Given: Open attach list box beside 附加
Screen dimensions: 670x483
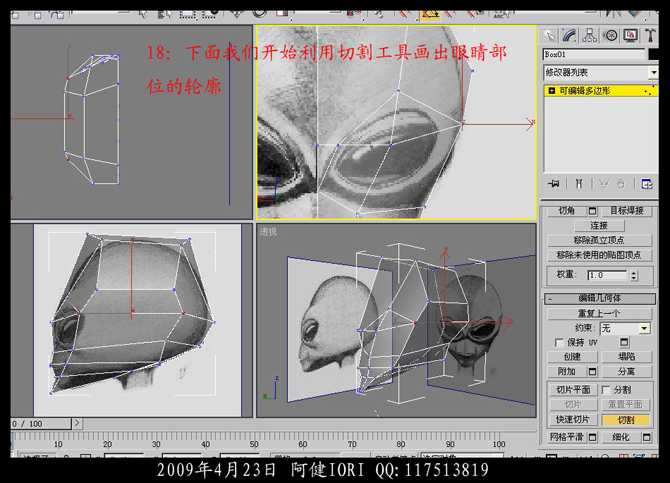Looking at the screenshot, I should click(x=592, y=371).
